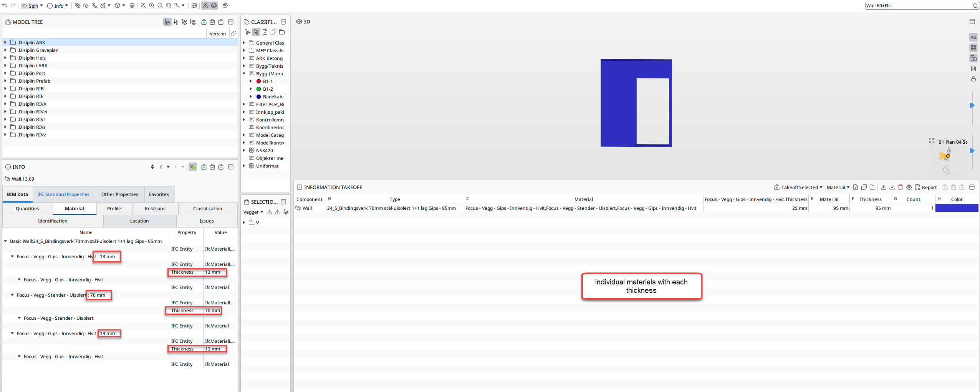The height and width of the screenshot is (392, 980).
Task: Click the AB text icon on right sidebar
Action: coord(973,37)
